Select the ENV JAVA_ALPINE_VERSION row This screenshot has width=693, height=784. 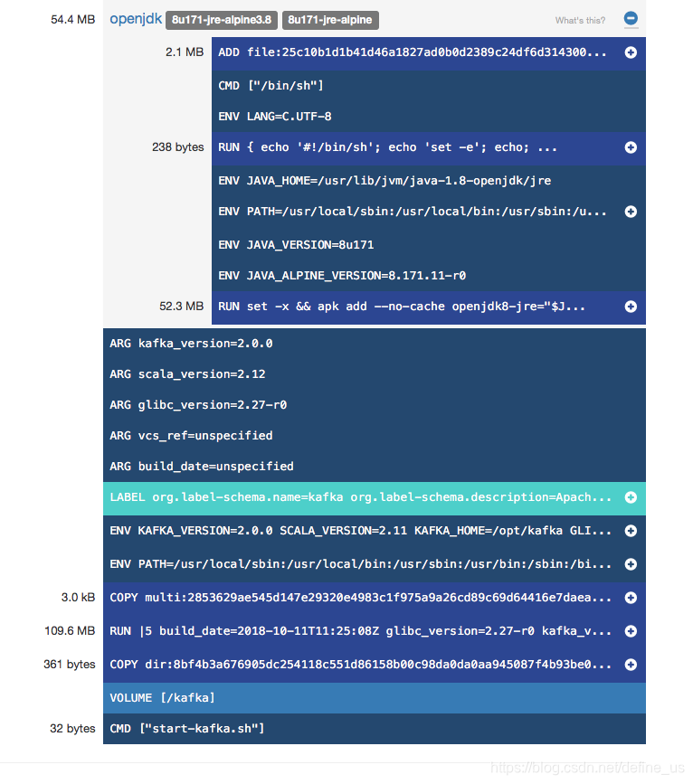pos(428,276)
